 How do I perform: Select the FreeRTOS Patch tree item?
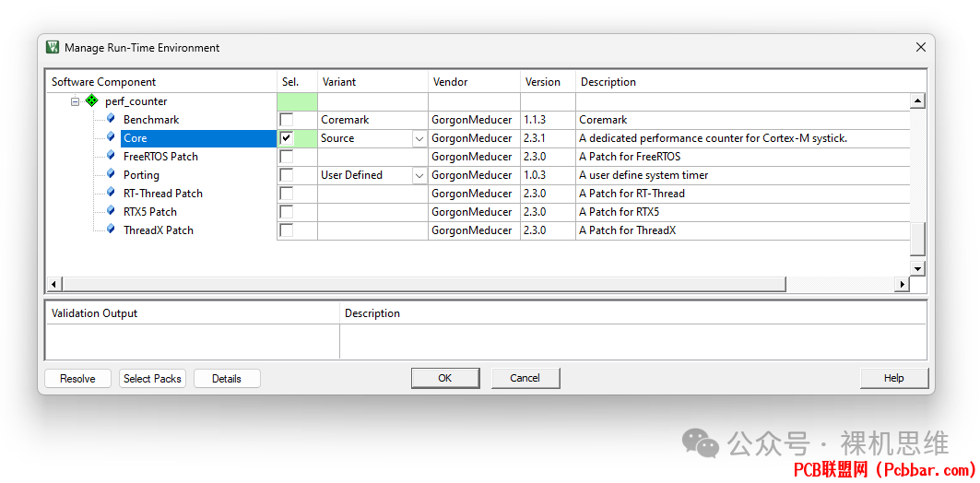160,156
